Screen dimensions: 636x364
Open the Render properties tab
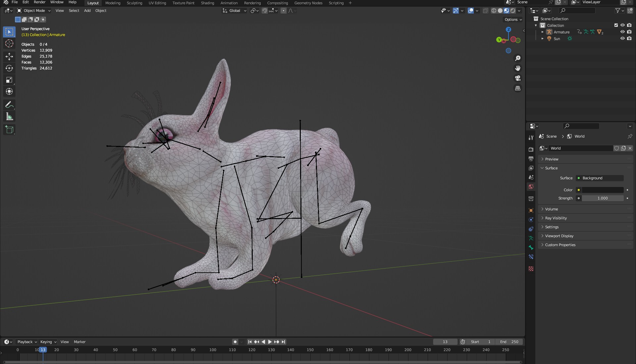click(x=531, y=149)
